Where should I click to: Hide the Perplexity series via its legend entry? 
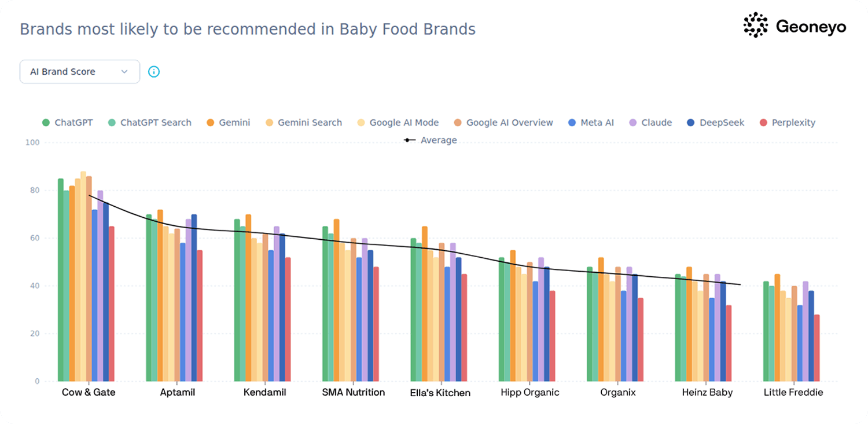point(763,122)
